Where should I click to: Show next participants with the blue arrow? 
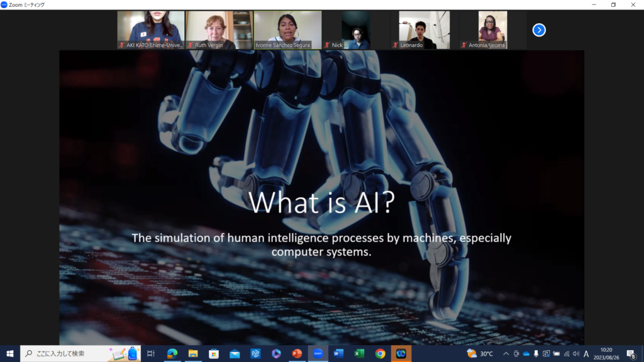tap(539, 30)
